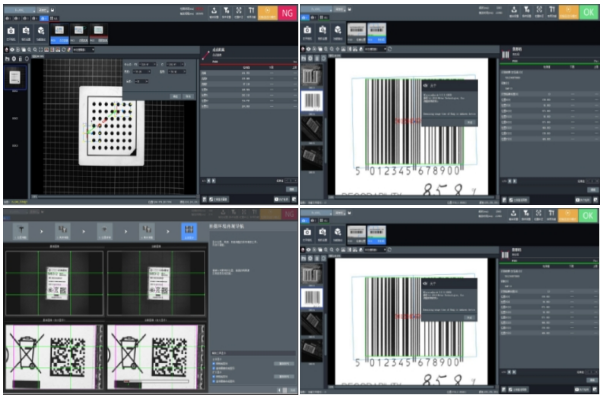The height and width of the screenshot is (397, 603).
Task: Select the 3D cube tool icon in top-left window
Action: (x=40, y=32)
